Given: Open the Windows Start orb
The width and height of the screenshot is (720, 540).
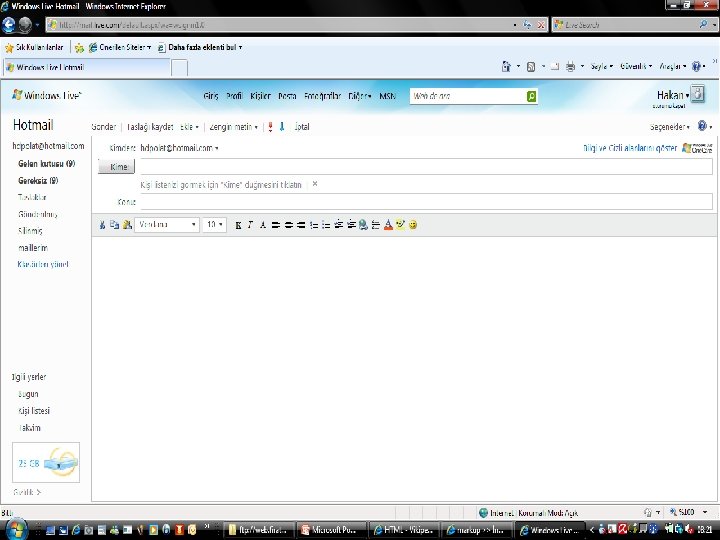Looking at the screenshot, I should point(17,529).
